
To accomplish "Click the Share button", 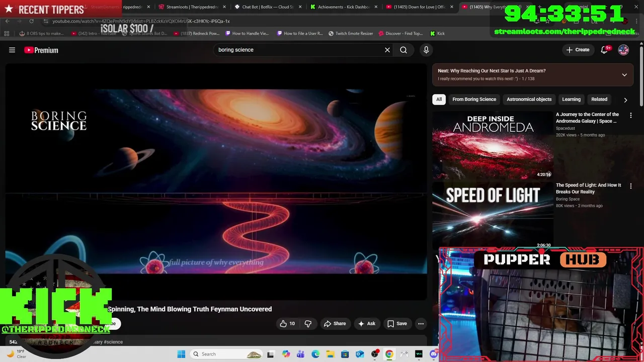I will (x=335, y=324).
